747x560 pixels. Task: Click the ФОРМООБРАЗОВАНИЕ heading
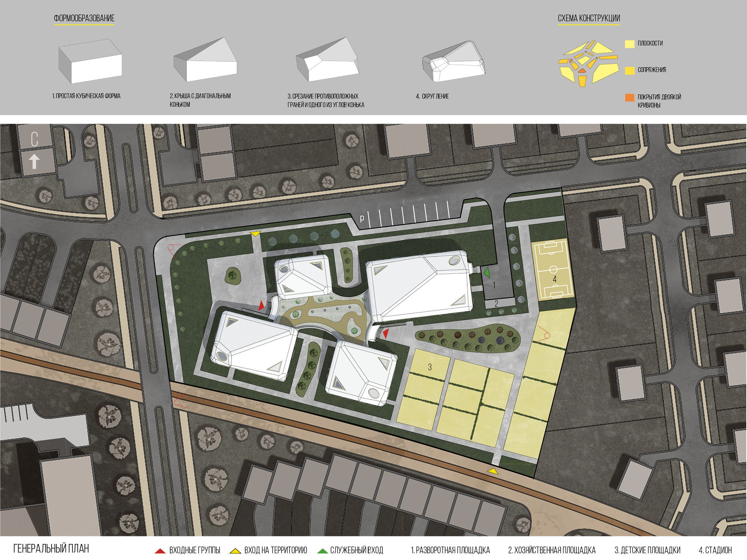click(x=84, y=18)
